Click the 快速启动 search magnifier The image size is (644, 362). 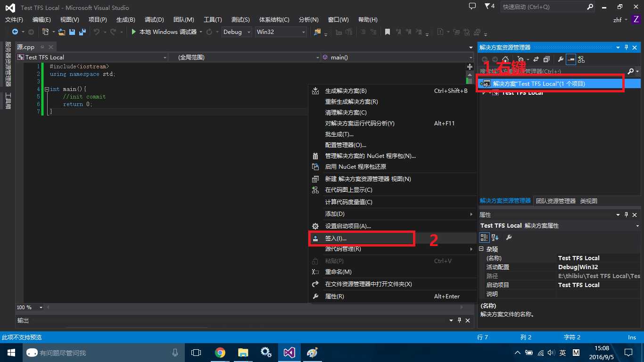pyautogui.click(x=590, y=7)
